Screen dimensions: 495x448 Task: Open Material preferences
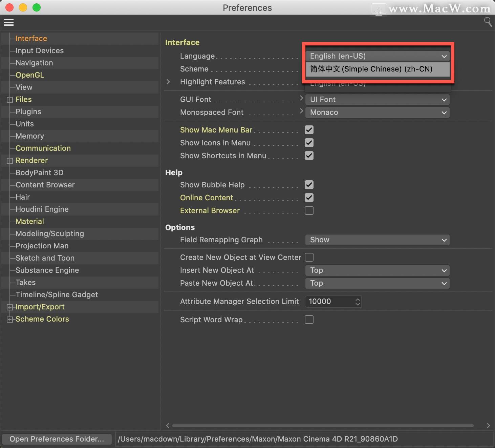[30, 221]
